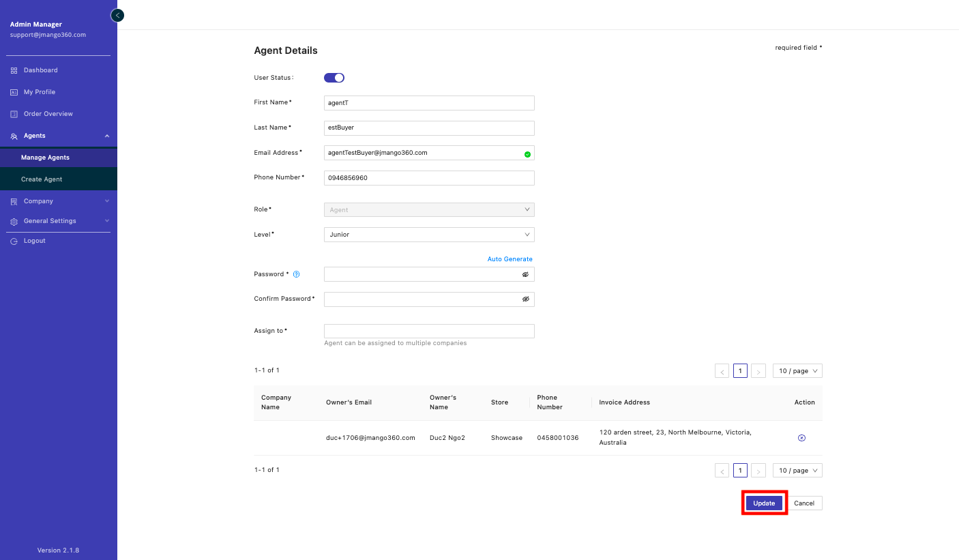Viewport: 959px width, 560px height.
Task: Show password using the Password eye icon
Action: point(525,274)
